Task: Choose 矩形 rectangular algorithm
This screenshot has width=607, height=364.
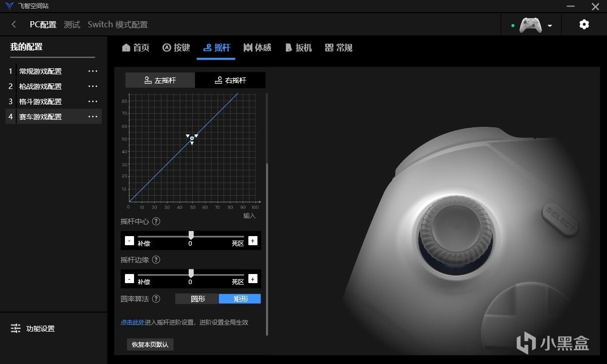Action: (x=240, y=299)
